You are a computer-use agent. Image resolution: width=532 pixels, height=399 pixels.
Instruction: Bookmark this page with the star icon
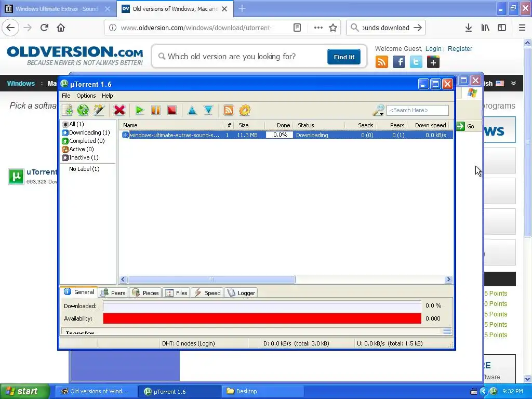click(333, 28)
